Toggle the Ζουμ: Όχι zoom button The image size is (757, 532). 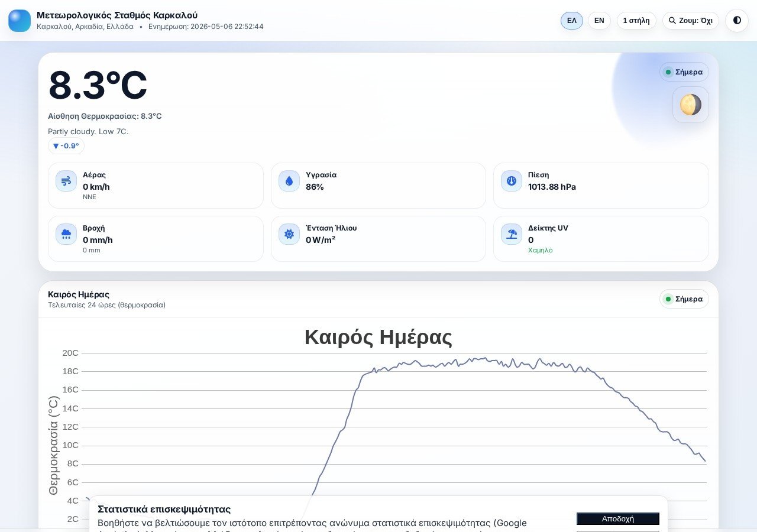tap(691, 21)
